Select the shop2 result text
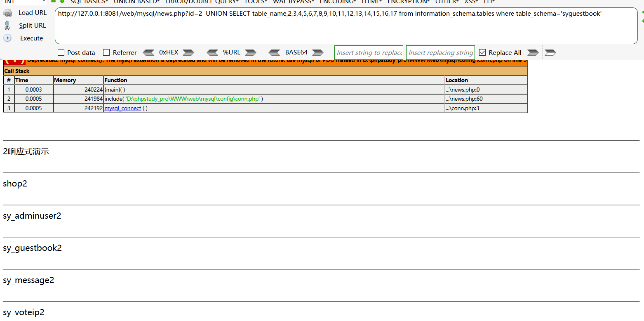This screenshot has height=321, width=644. 15,184
